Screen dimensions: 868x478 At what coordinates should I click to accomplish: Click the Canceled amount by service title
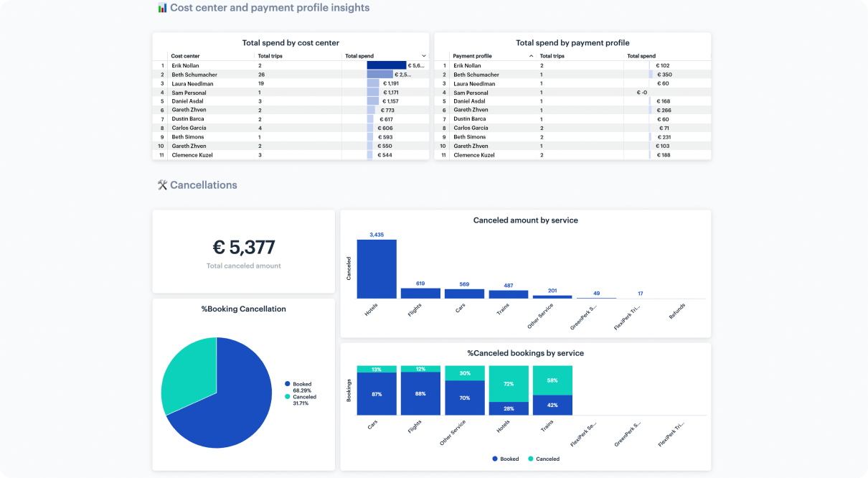point(525,220)
